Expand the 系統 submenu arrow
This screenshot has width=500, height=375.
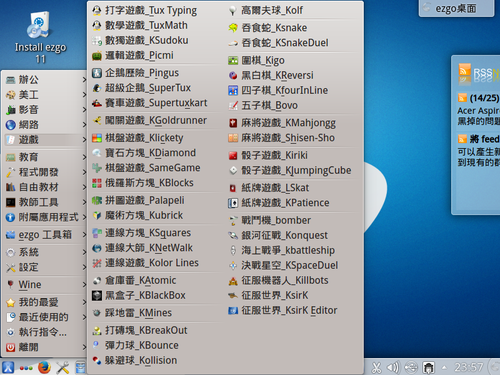[x=84, y=252]
